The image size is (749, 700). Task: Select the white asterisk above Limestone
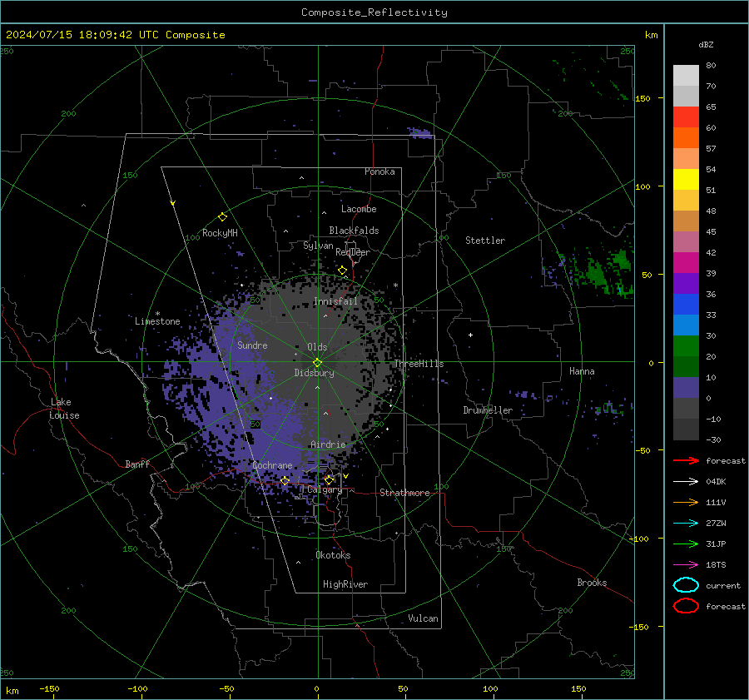(x=157, y=314)
